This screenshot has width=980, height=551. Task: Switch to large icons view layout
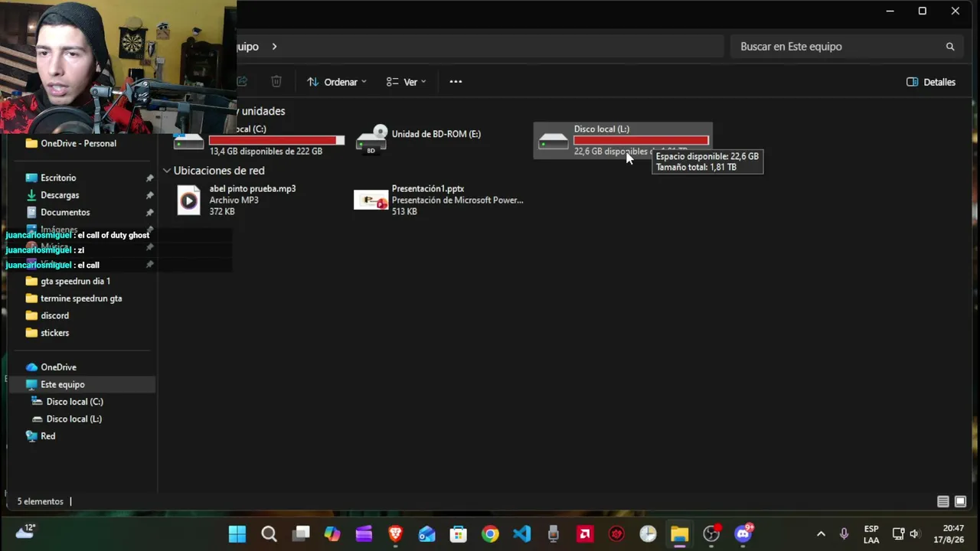click(x=960, y=502)
